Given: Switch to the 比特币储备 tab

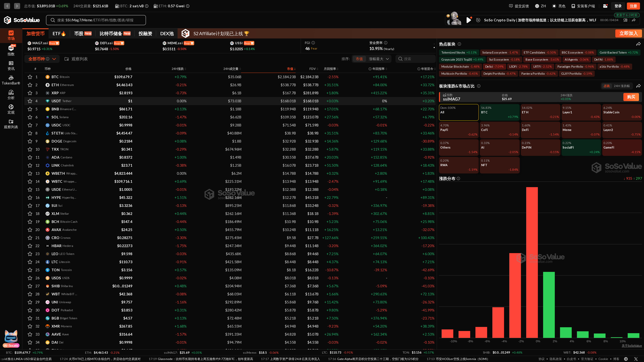Looking at the screenshot, I should (115, 33).
